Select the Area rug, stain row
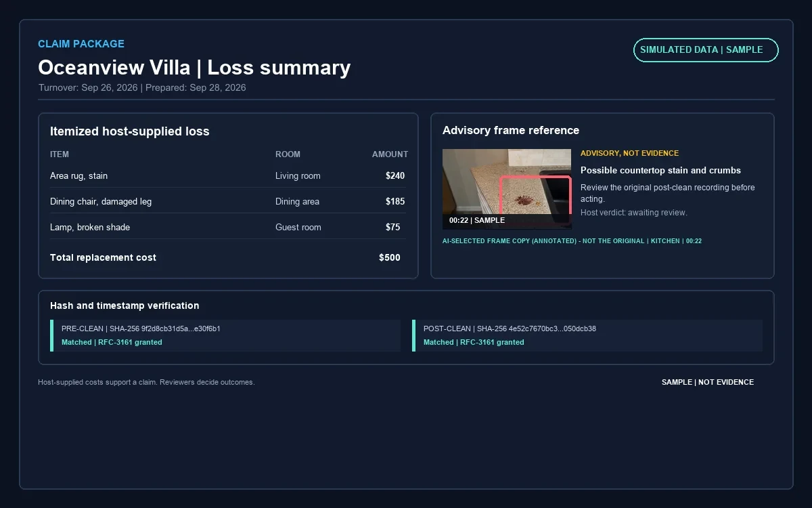The image size is (812, 508). (x=228, y=175)
